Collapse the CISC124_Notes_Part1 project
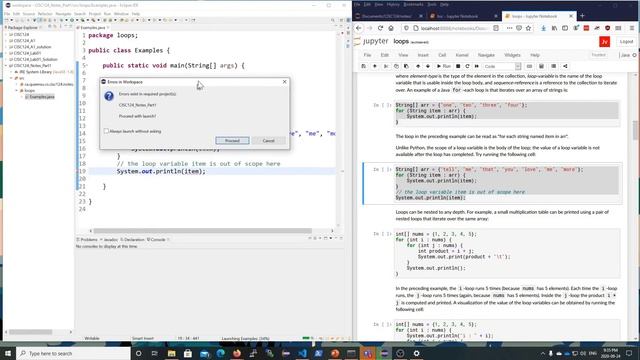Viewport: 640px width, 360px height. pyautogui.click(x=6, y=65)
